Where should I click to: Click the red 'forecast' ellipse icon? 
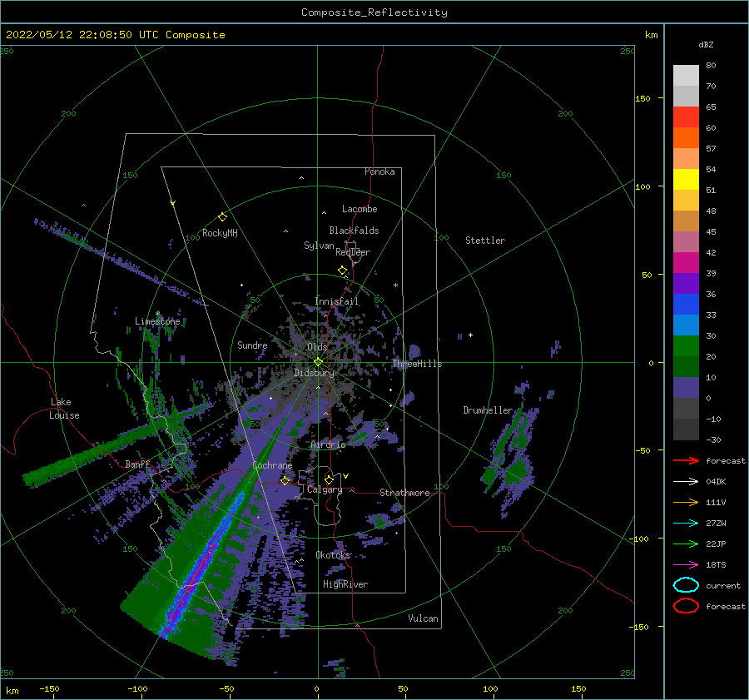(x=686, y=606)
